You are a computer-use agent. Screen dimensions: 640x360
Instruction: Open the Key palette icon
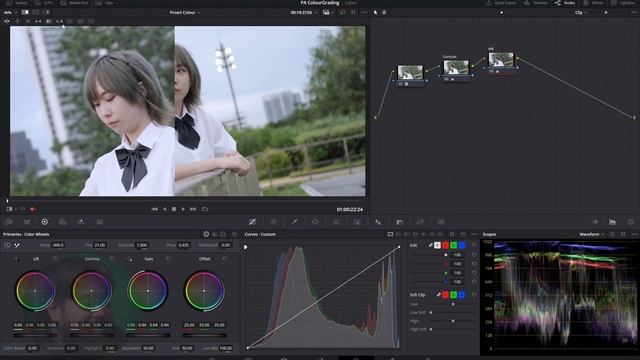(399, 222)
